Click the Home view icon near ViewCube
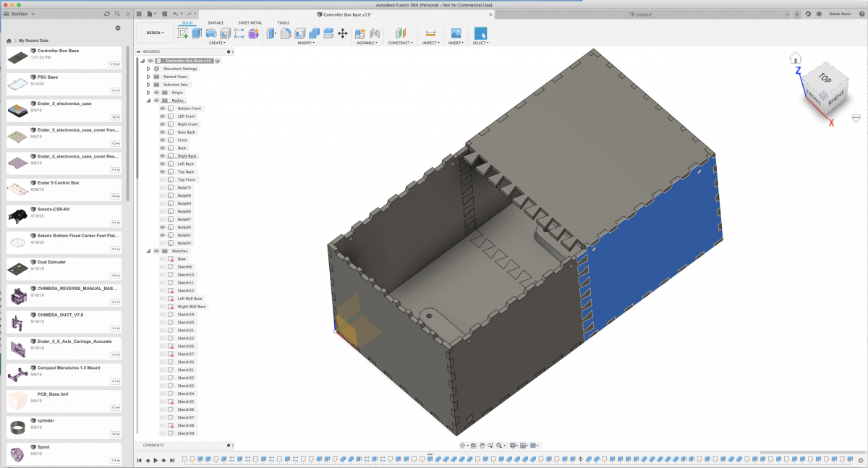868x468 pixels. (x=796, y=57)
